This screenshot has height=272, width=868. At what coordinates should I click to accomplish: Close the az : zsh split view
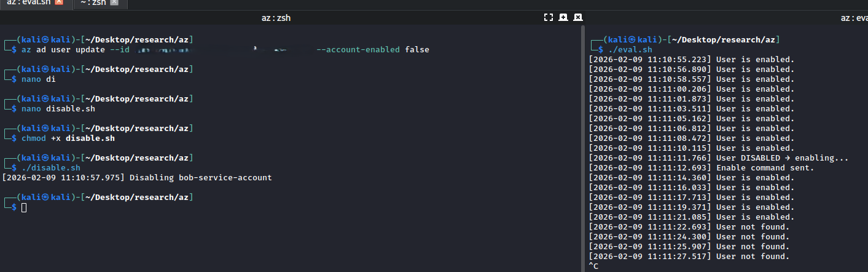[x=578, y=18]
